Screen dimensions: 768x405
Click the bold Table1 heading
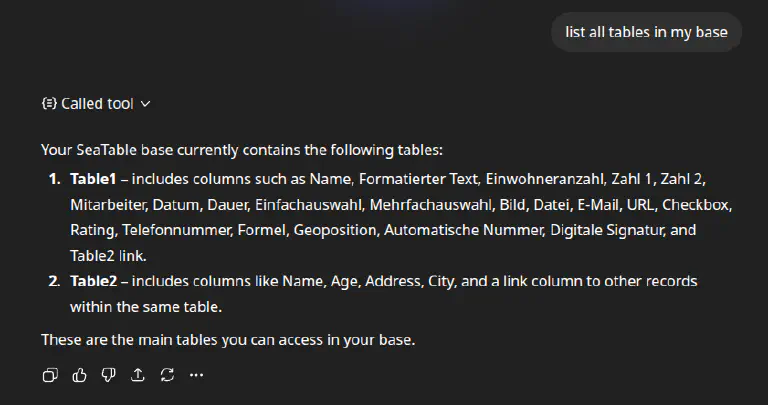[93, 179]
